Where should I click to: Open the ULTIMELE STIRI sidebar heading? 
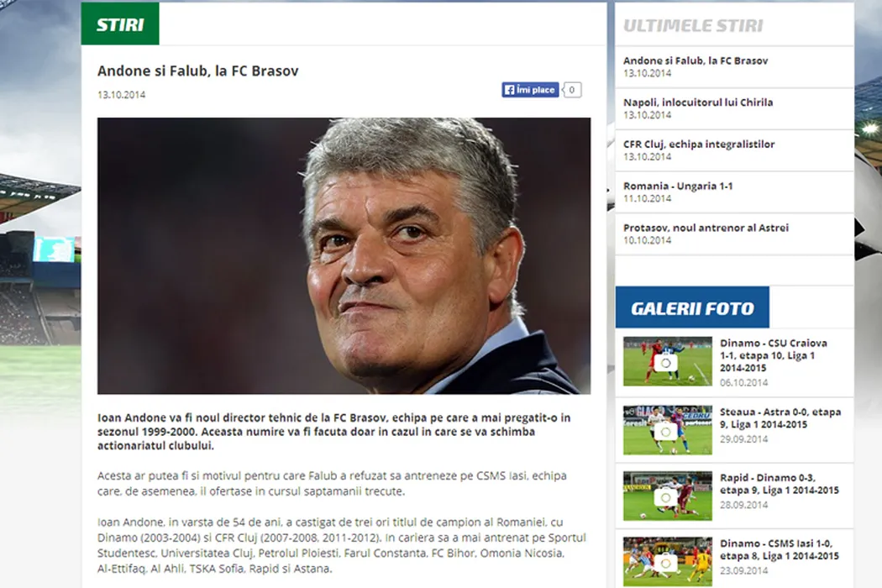693,25
